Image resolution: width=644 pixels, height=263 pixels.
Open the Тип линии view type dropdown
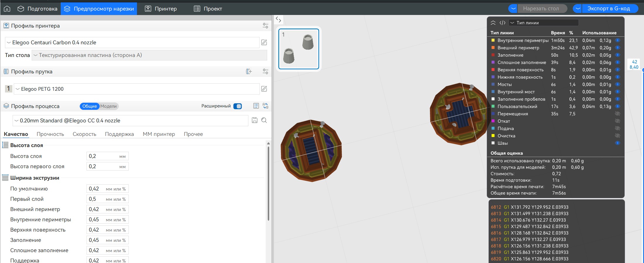coord(543,23)
